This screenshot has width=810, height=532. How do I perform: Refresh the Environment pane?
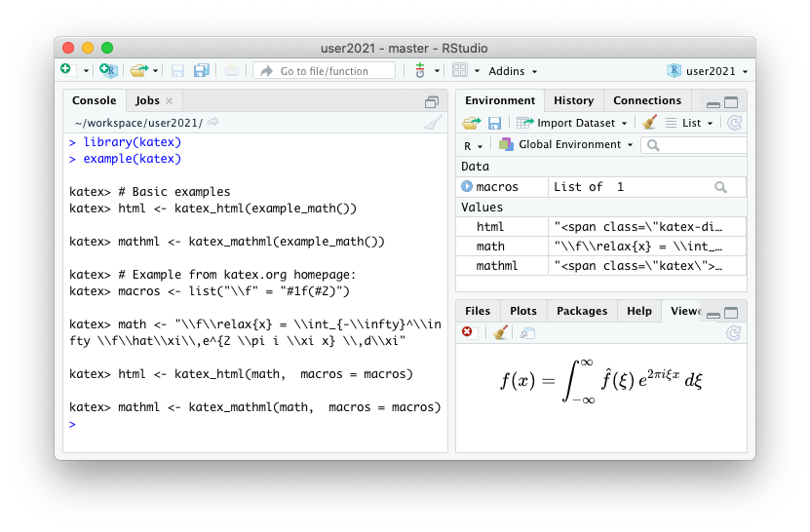[x=734, y=123]
